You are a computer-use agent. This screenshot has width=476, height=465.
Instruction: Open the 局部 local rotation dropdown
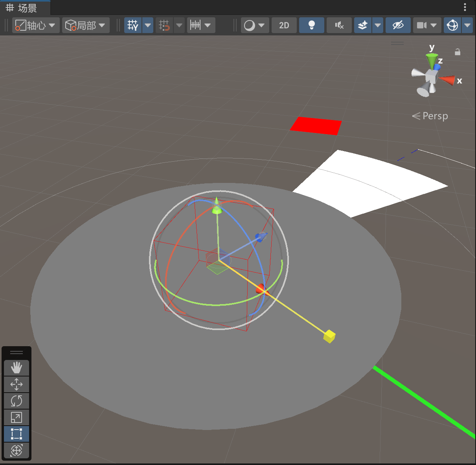pos(85,26)
